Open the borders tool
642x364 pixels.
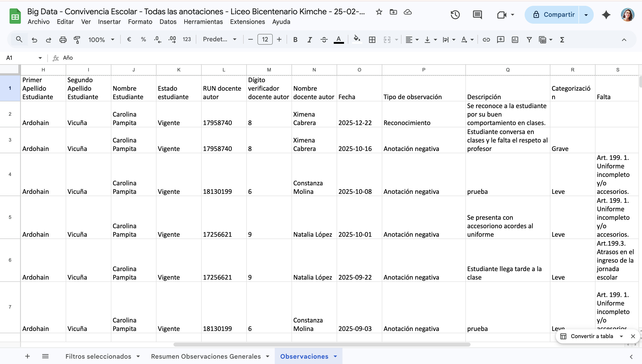pyautogui.click(x=372, y=40)
